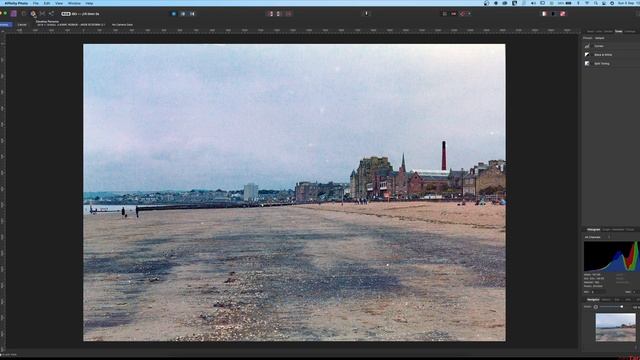Open the Affinity Photo application menu

point(16,3)
